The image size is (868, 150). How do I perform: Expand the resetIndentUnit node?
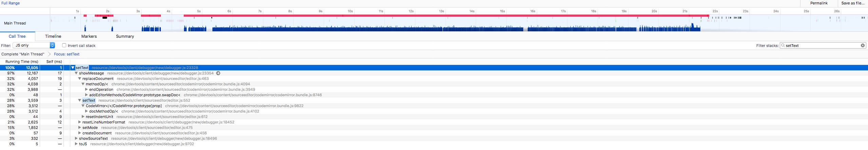tap(83, 117)
